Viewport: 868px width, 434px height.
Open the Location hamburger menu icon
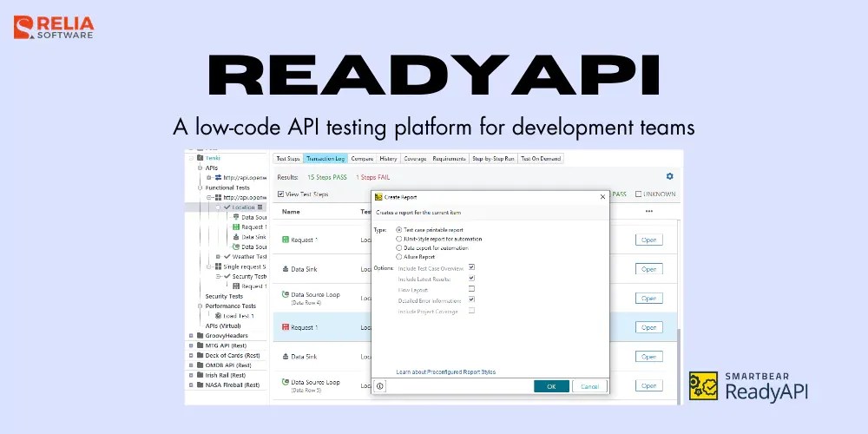pyautogui.click(x=260, y=207)
